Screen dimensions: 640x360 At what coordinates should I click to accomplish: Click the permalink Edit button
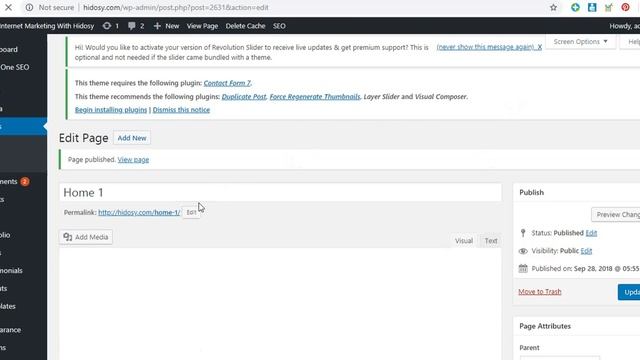tap(191, 212)
